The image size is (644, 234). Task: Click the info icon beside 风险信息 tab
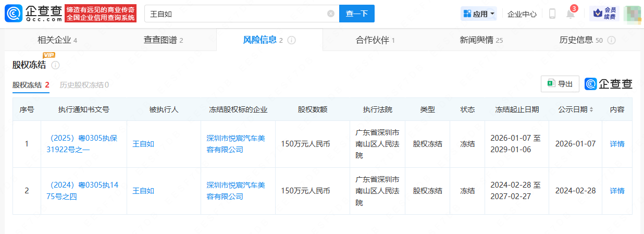coord(292,40)
